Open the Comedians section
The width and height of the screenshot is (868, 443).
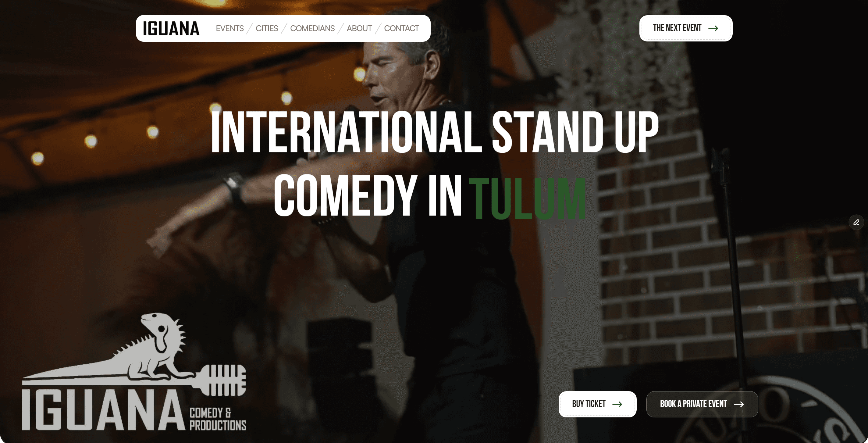(312, 28)
